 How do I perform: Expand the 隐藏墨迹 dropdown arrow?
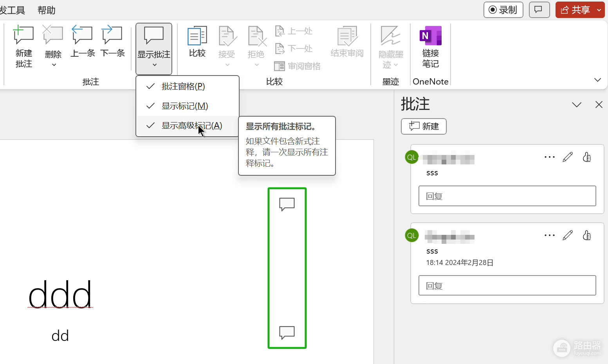[x=396, y=65]
